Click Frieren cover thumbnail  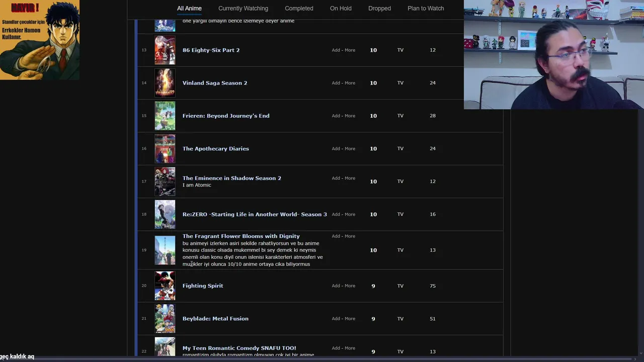[165, 116]
